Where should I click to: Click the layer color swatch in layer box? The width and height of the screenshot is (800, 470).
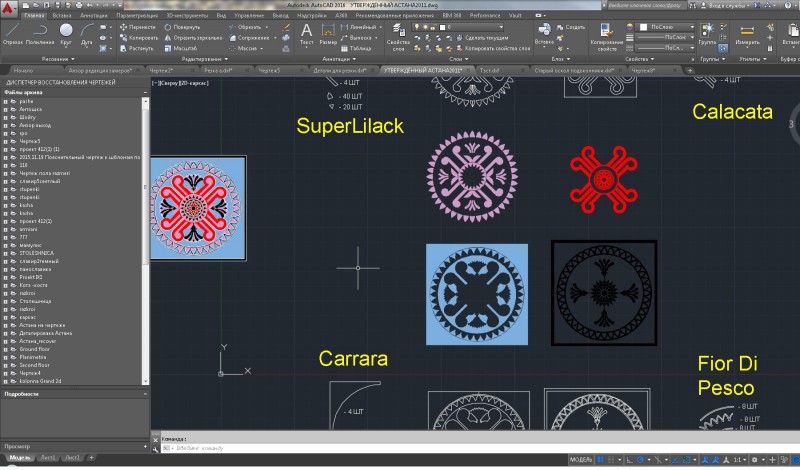tap(442, 27)
